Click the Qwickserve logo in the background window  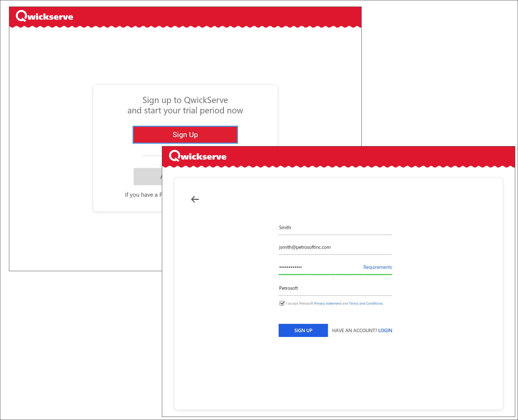(x=44, y=16)
